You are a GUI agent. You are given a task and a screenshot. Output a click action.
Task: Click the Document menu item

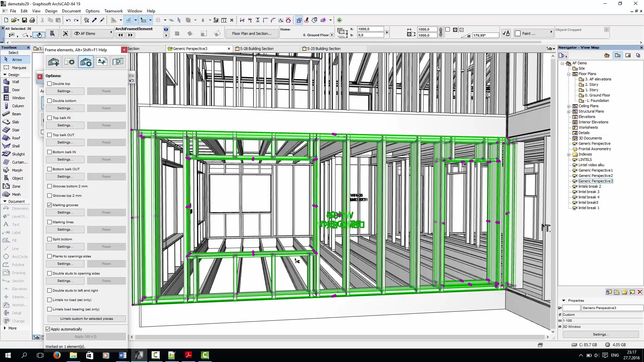(x=72, y=11)
